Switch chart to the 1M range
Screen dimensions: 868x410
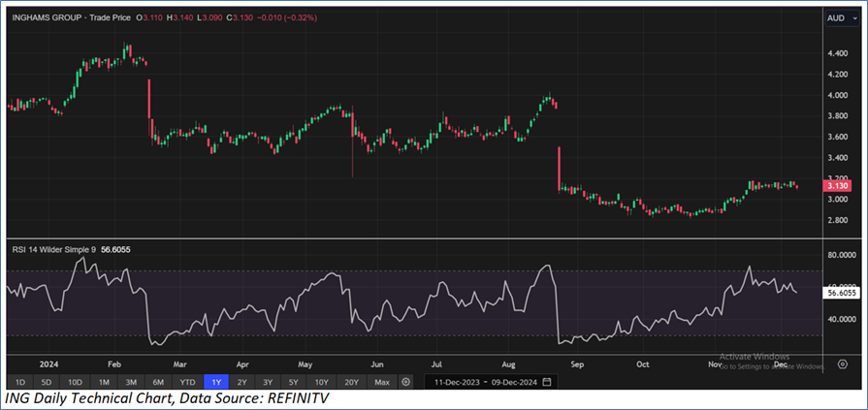(x=103, y=382)
